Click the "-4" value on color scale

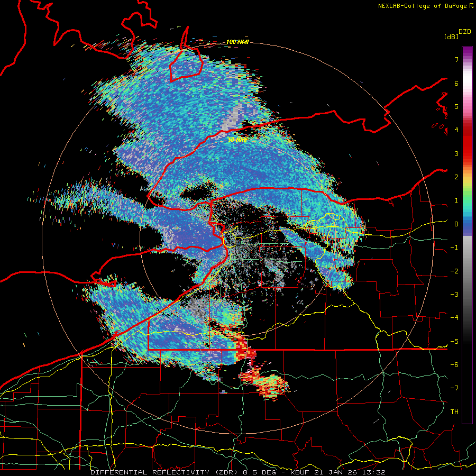click(x=454, y=318)
